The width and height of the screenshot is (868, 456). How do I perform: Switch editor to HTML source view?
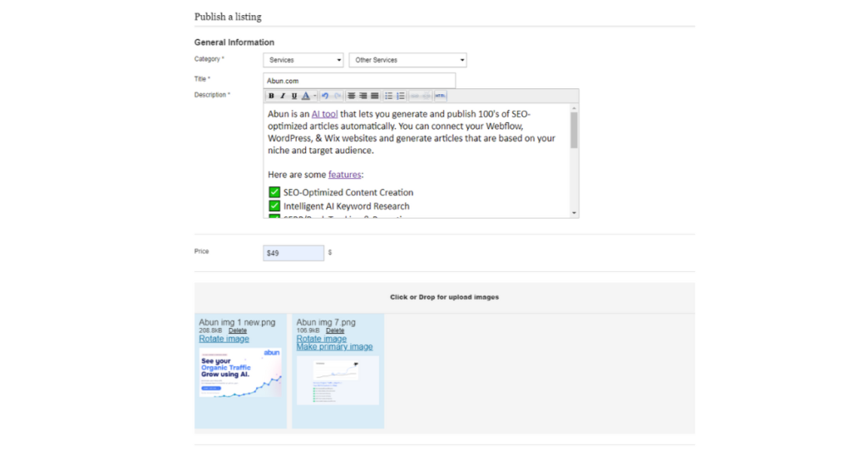click(440, 96)
